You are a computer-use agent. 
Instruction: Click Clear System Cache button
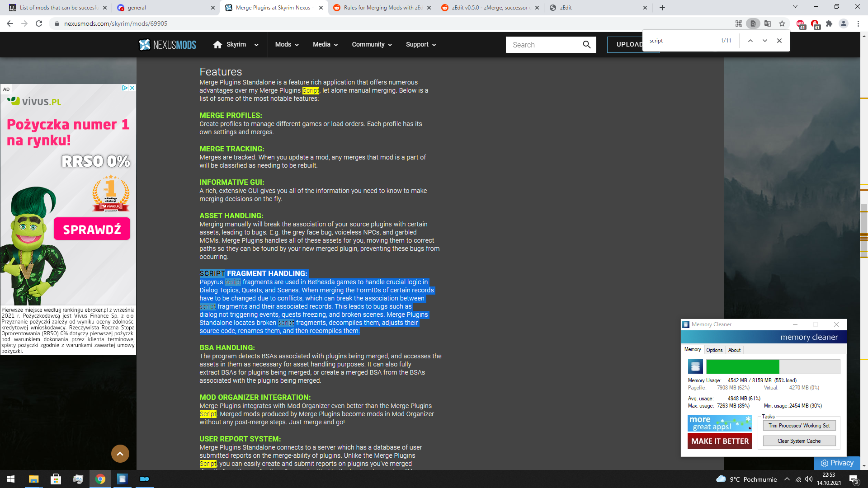[x=799, y=441]
